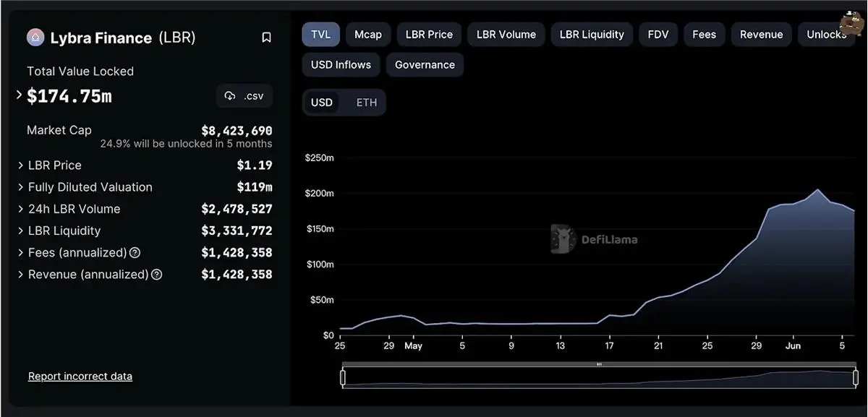Download data with the .csv button

click(244, 96)
